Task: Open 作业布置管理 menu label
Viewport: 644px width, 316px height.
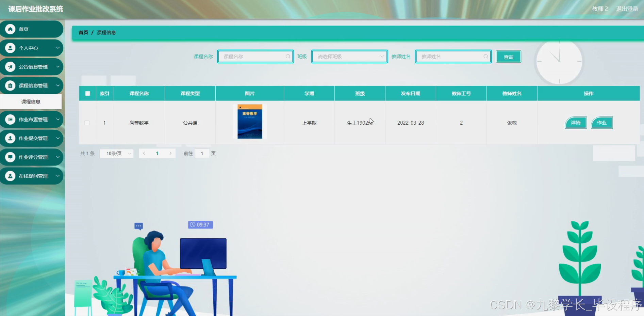Action: [33, 120]
